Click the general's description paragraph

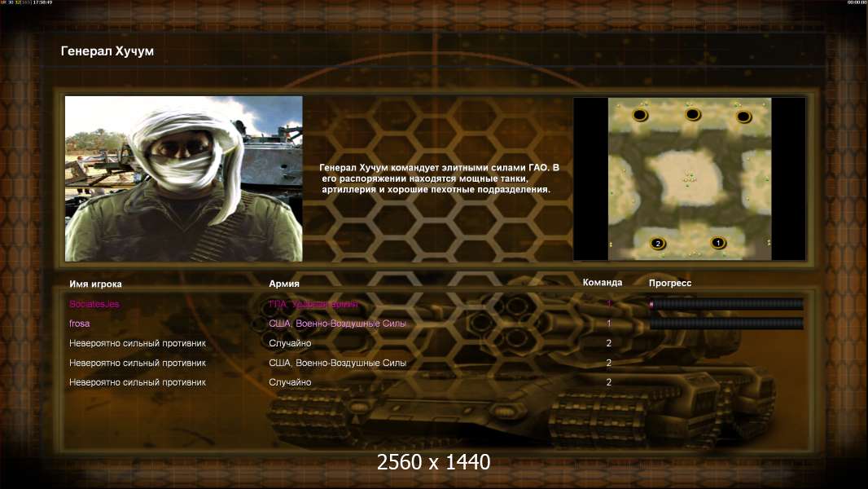[x=439, y=178]
